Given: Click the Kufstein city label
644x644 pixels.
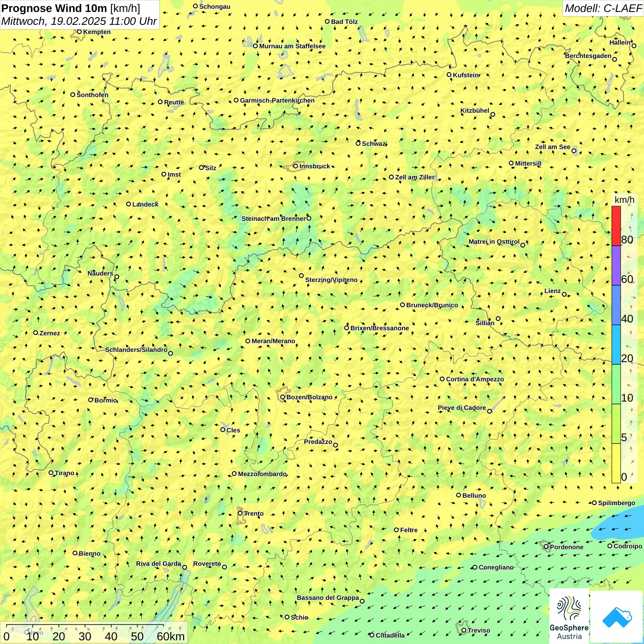Looking at the screenshot, I should click(x=466, y=75).
